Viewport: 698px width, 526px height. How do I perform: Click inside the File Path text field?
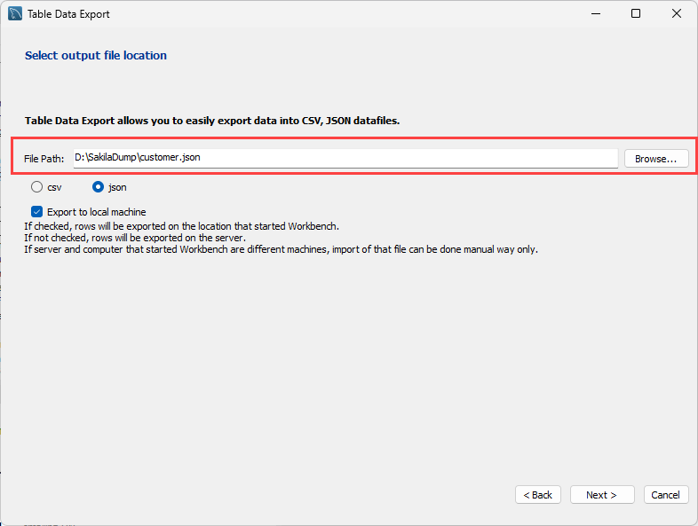(344, 158)
